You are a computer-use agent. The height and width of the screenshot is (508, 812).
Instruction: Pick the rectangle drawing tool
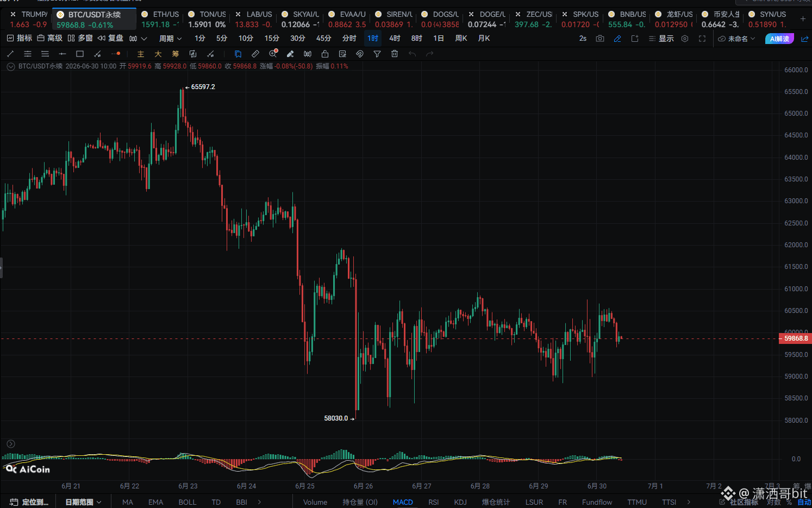coord(80,54)
